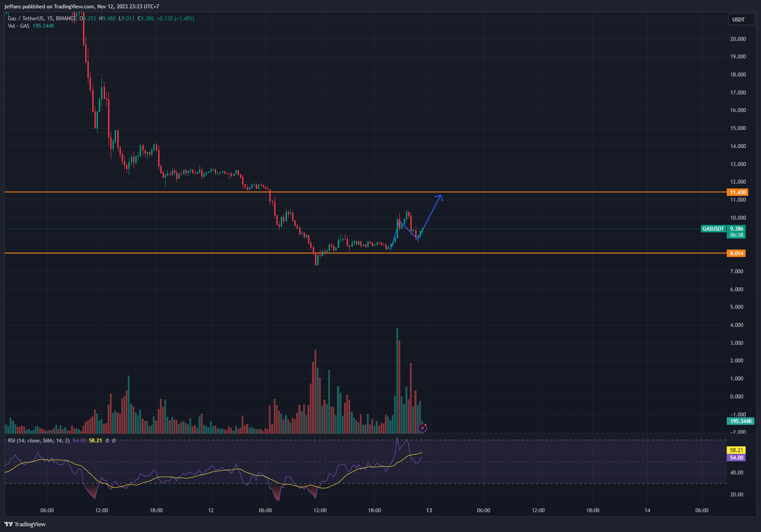Select the 8.014 orange price label
The image size is (761, 532).
pyautogui.click(x=736, y=253)
